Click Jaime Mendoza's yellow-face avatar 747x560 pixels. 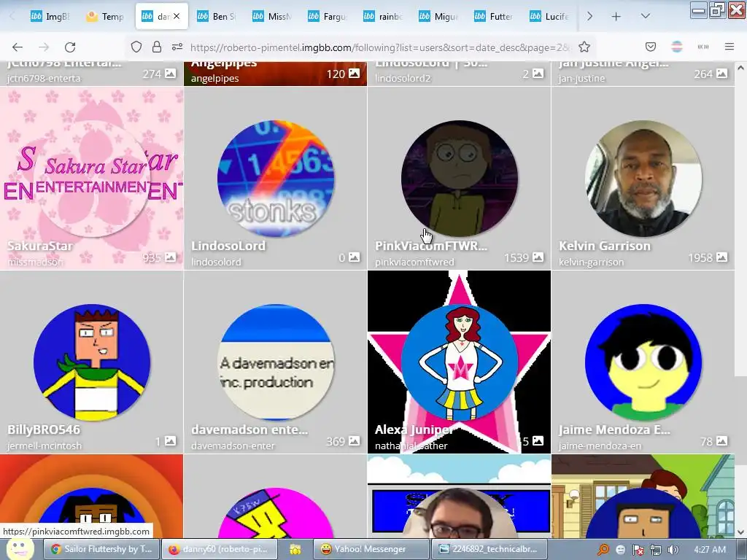(643, 362)
